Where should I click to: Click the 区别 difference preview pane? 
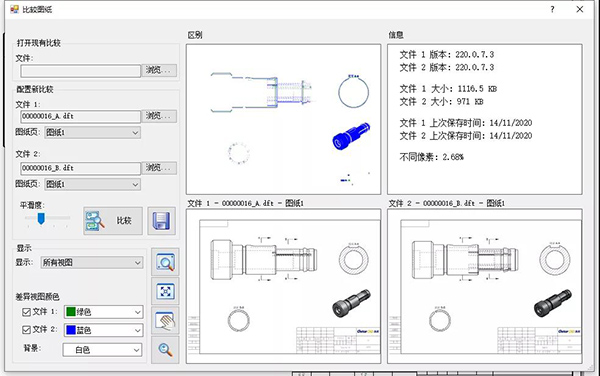click(284, 119)
